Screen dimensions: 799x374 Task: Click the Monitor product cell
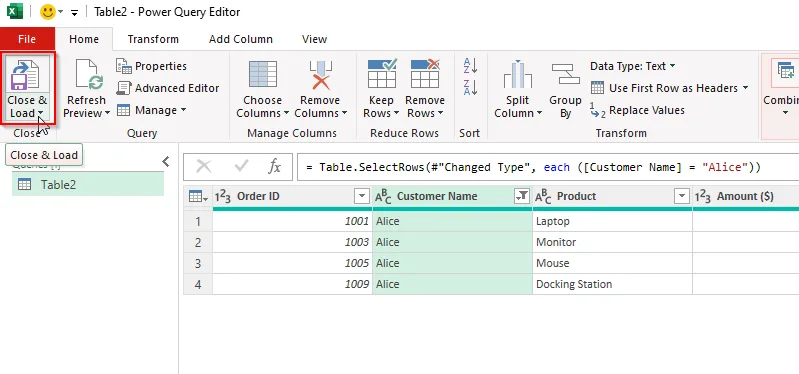(x=612, y=242)
